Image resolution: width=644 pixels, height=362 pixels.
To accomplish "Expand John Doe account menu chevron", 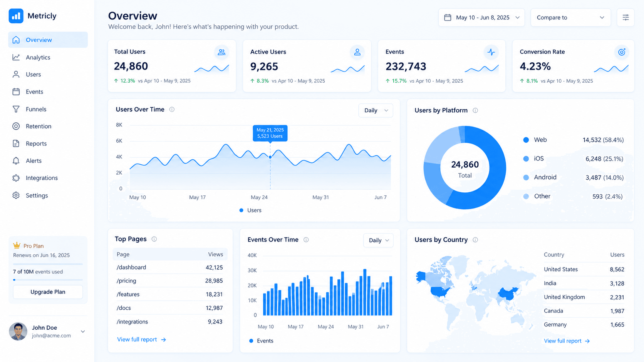I will point(83,331).
